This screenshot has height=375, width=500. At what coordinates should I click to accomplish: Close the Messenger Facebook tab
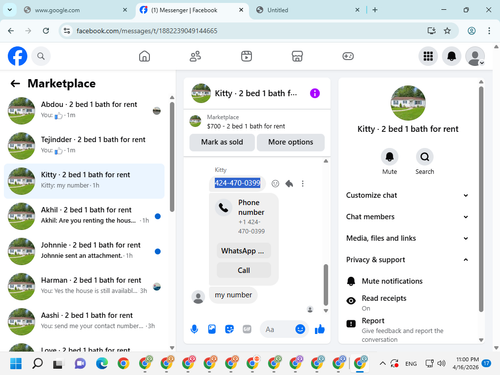point(241,10)
